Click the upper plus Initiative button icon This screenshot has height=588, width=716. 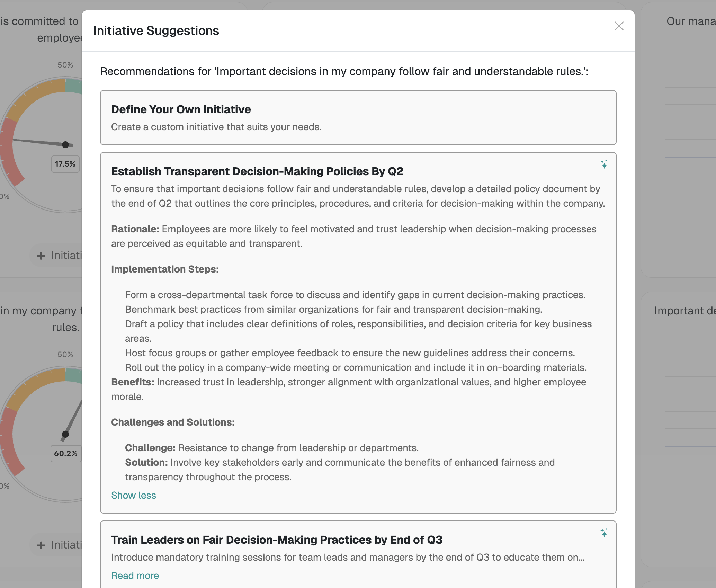click(x=41, y=256)
